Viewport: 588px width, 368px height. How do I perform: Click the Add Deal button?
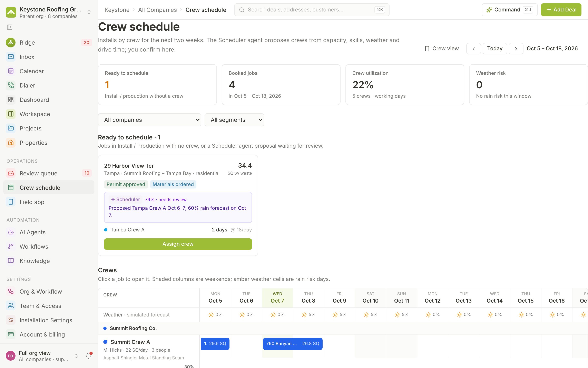(x=561, y=10)
